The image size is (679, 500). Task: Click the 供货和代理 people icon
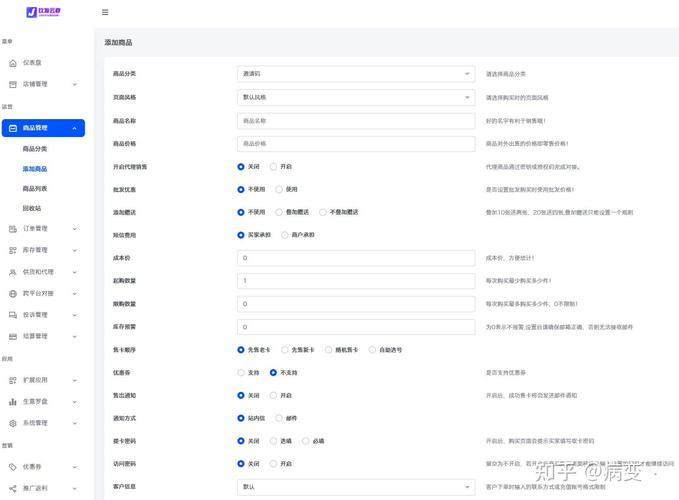13,272
